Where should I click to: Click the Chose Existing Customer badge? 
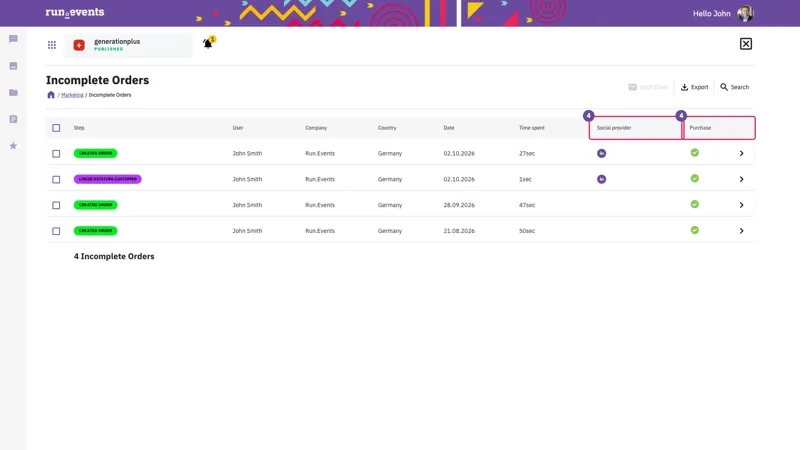108,179
